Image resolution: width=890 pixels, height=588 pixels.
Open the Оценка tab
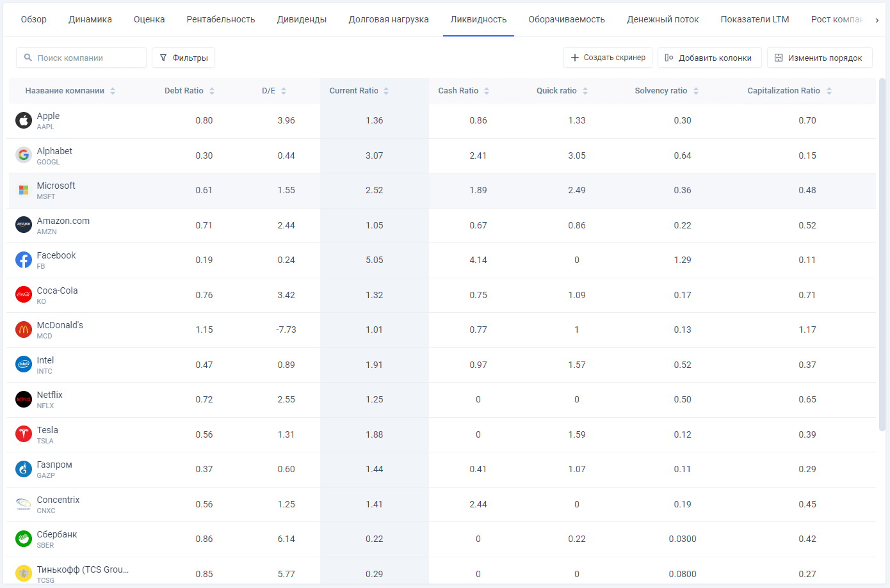click(149, 19)
